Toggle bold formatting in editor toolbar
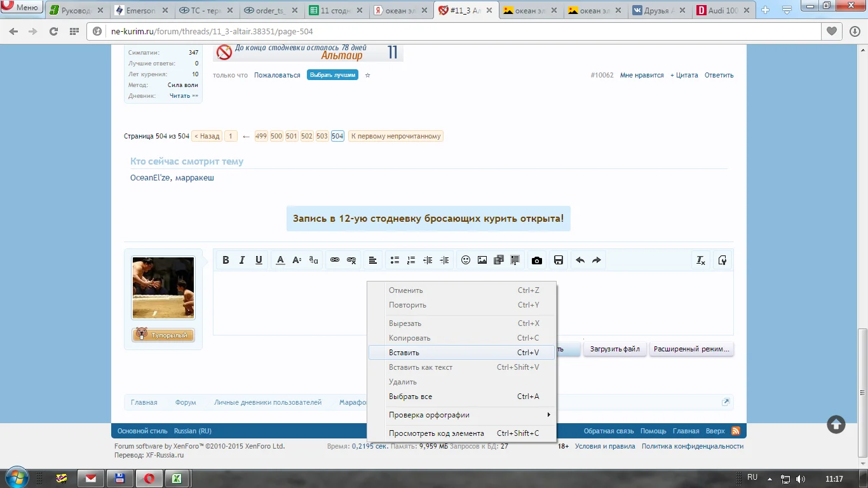This screenshot has width=868, height=488. [x=226, y=261]
